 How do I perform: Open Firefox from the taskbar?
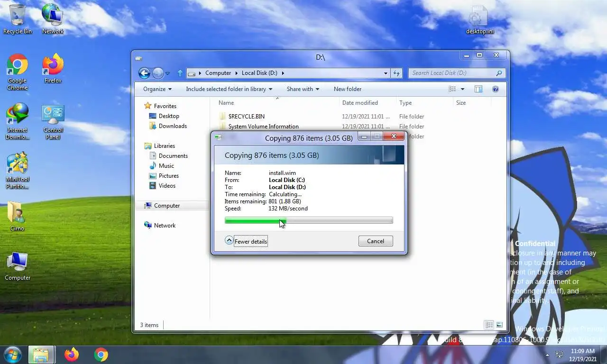[x=72, y=355]
